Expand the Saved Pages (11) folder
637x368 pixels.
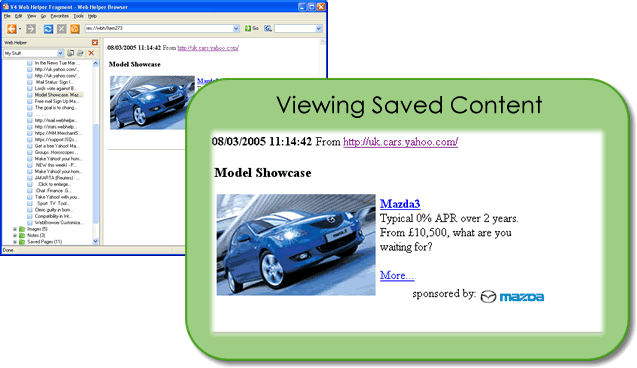15,242
